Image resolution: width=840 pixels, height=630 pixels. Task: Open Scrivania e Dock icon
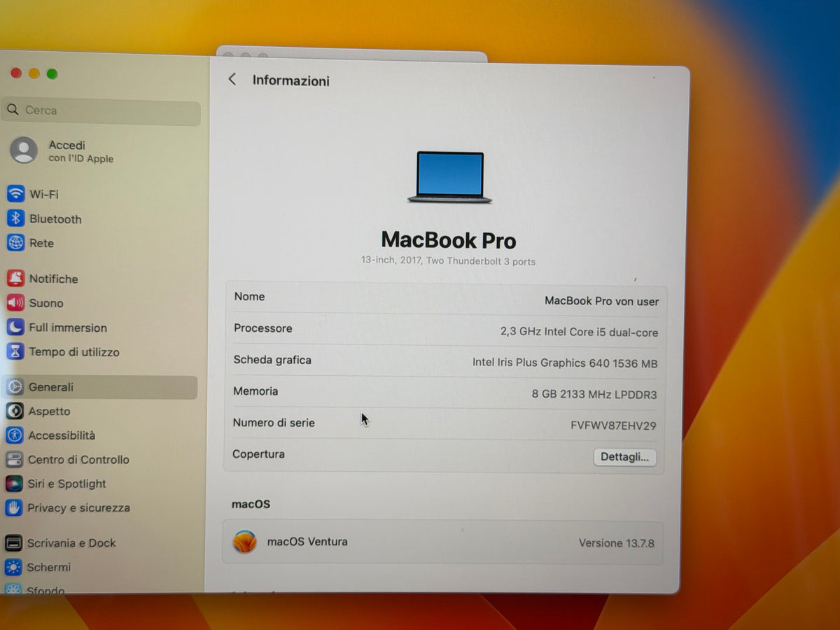pyautogui.click(x=14, y=542)
